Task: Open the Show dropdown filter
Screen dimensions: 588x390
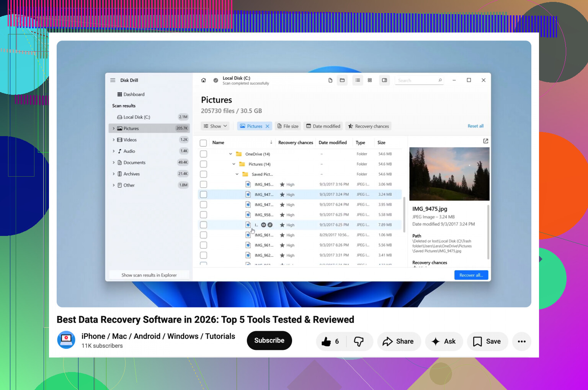Action: point(216,126)
